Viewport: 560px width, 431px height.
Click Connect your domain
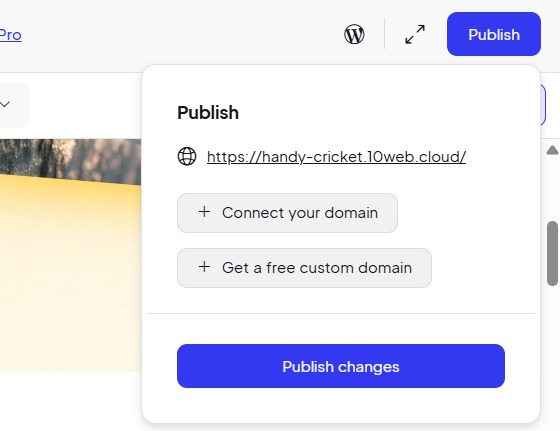click(x=287, y=213)
